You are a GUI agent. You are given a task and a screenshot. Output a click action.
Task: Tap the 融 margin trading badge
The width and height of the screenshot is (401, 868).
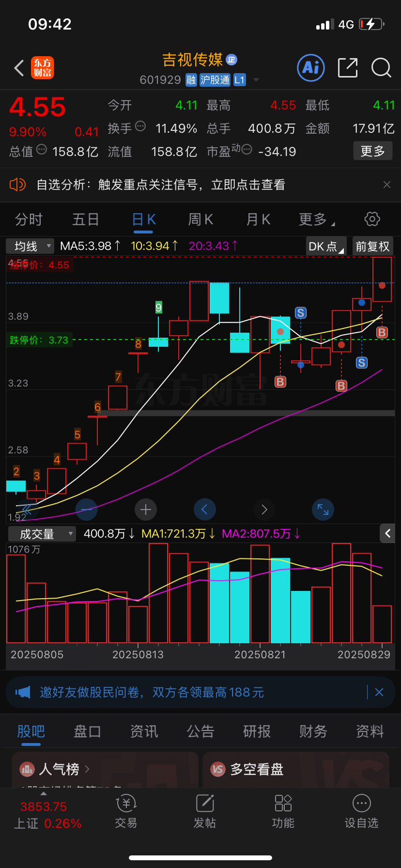(191, 80)
